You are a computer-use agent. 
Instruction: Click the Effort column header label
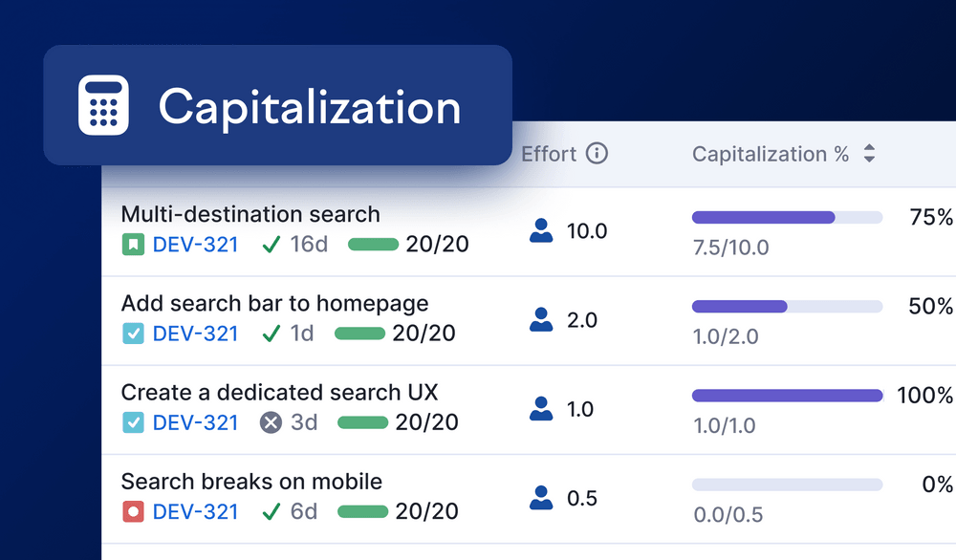(549, 154)
